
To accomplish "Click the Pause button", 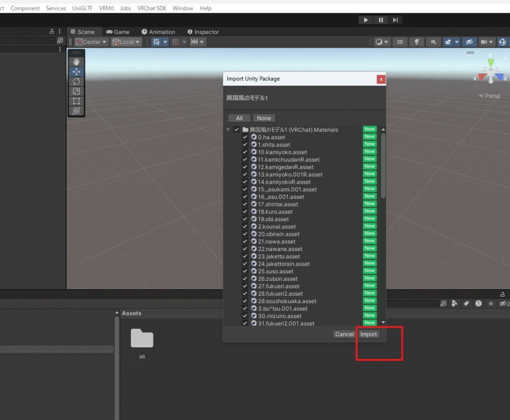I will tap(381, 20).
